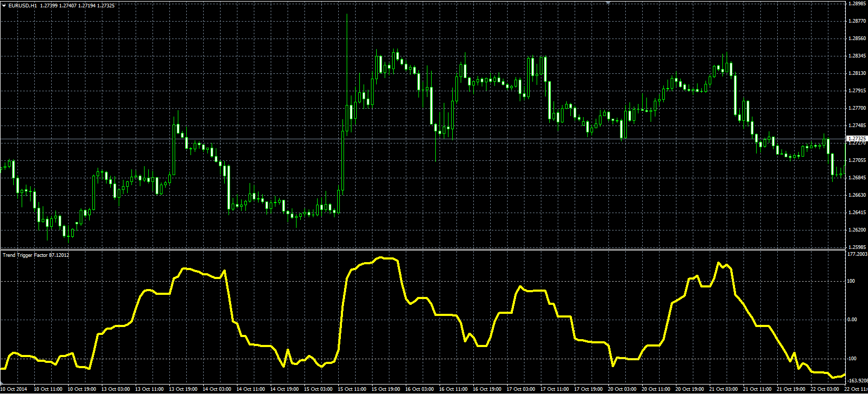The image size is (868, 394).
Task: Click the 10 Oct 11:00 time label
Action: (48, 389)
